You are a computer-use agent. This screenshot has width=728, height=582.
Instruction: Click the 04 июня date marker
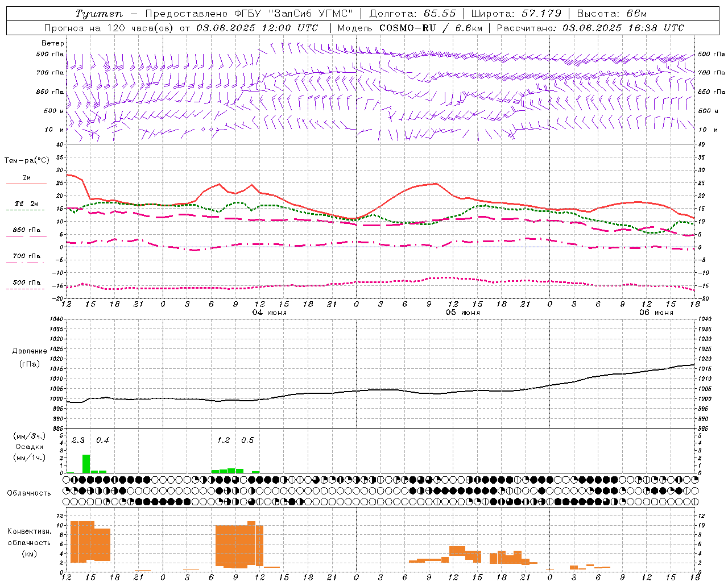(x=270, y=313)
